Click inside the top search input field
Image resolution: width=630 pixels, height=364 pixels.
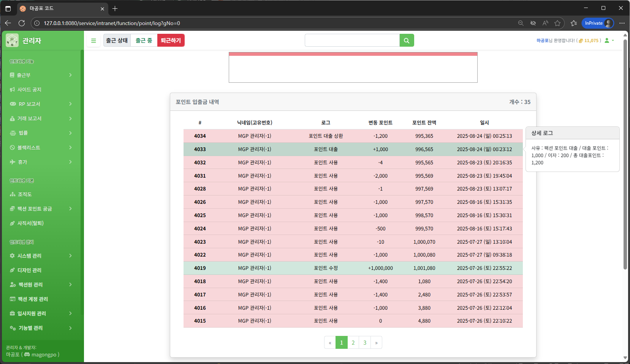tap(352, 40)
